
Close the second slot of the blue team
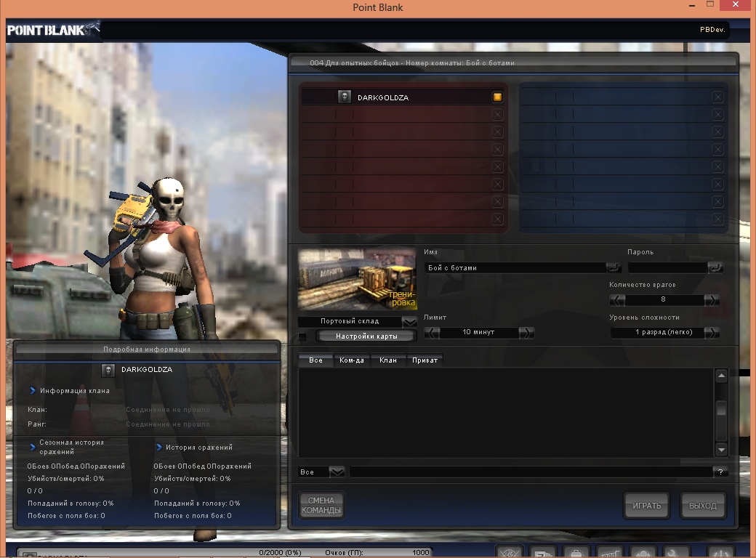point(717,115)
